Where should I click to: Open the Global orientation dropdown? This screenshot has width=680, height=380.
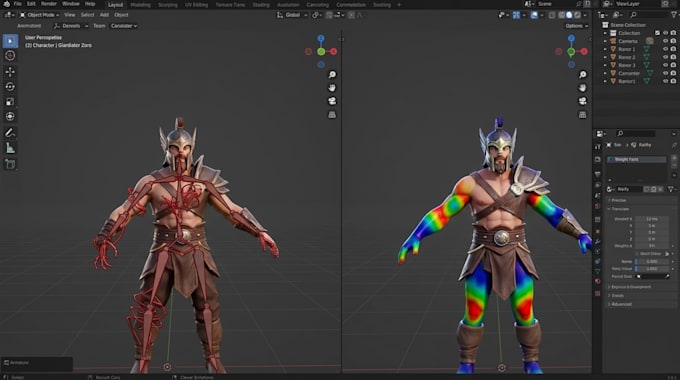click(x=292, y=15)
